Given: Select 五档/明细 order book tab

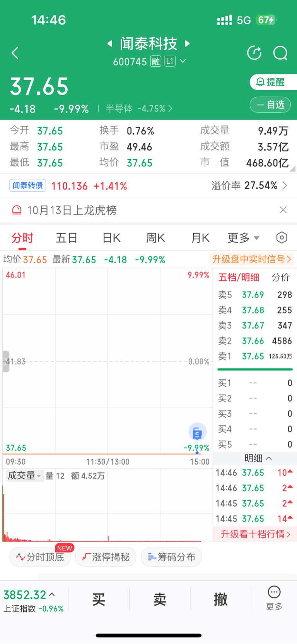Looking at the screenshot, I should (x=239, y=277).
